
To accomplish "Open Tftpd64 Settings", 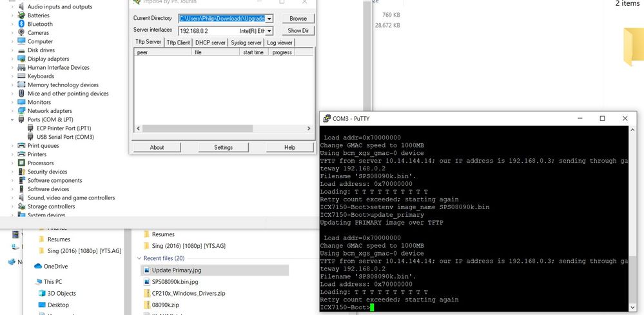I will 223,147.
